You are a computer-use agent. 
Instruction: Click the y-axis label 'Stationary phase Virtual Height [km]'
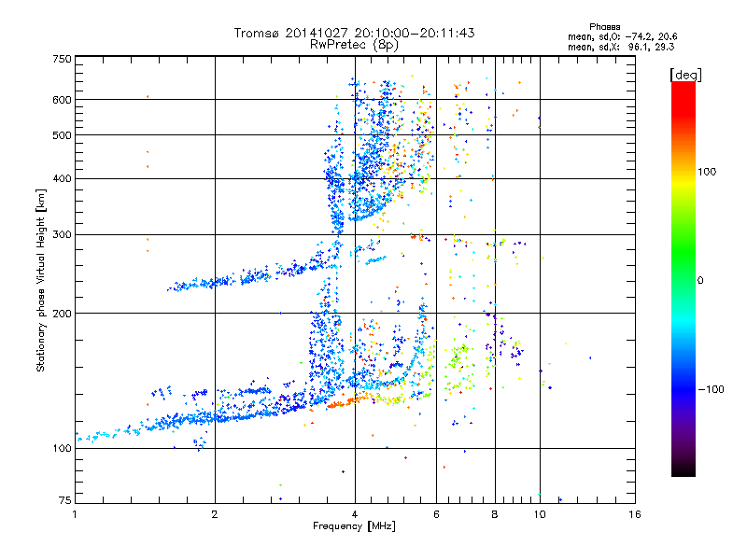[40, 280]
